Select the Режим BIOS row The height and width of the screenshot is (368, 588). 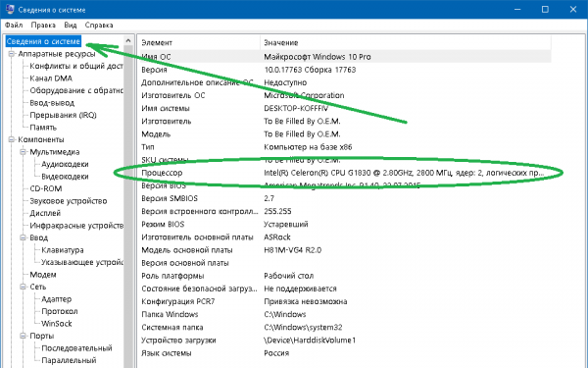345,224
